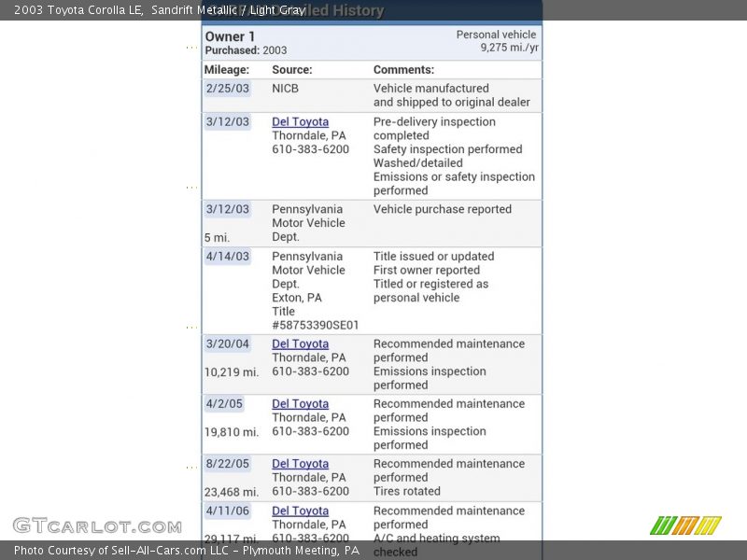The image size is (747, 560).
Task: Click the 4/14/03 date cell
Action: pyautogui.click(x=227, y=257)
